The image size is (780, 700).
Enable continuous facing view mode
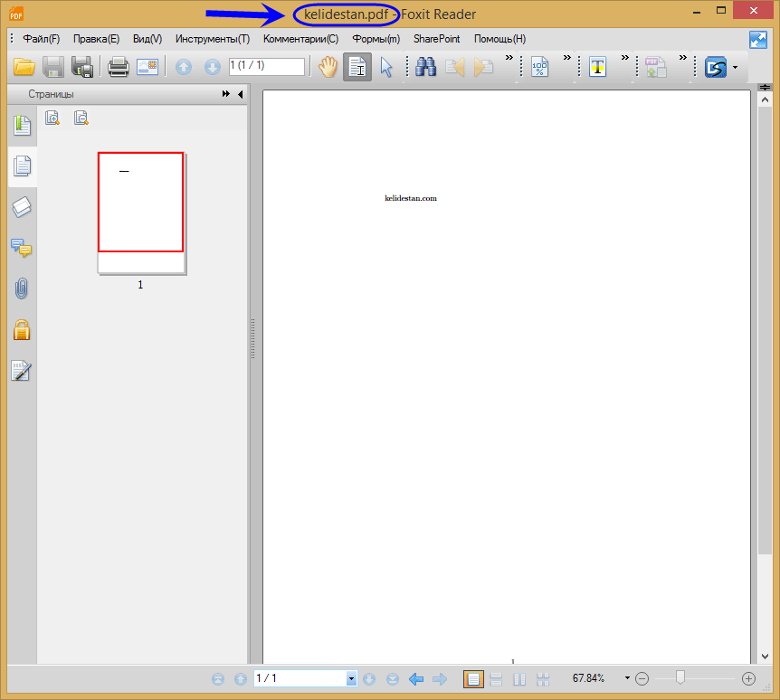point(543,679)
